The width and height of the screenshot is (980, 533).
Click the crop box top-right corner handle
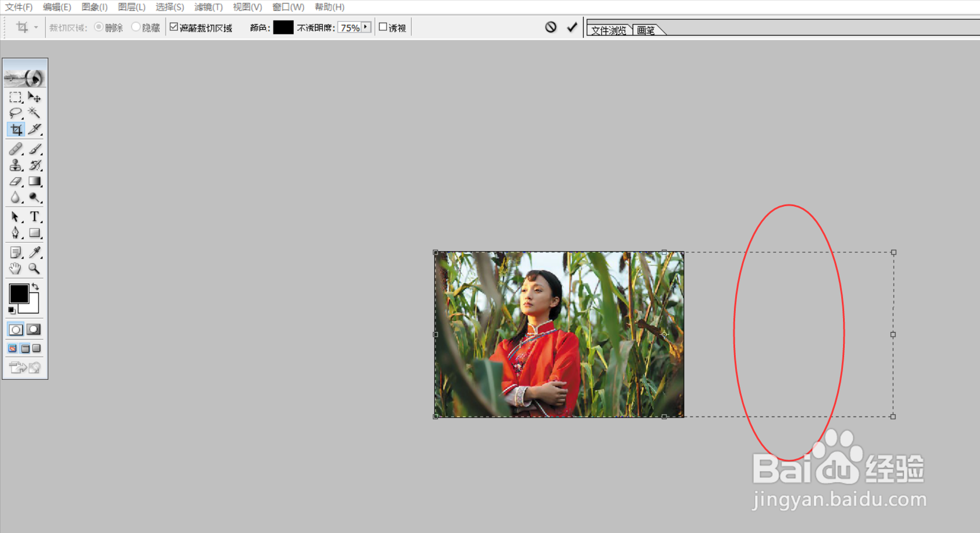click(893, 253)
